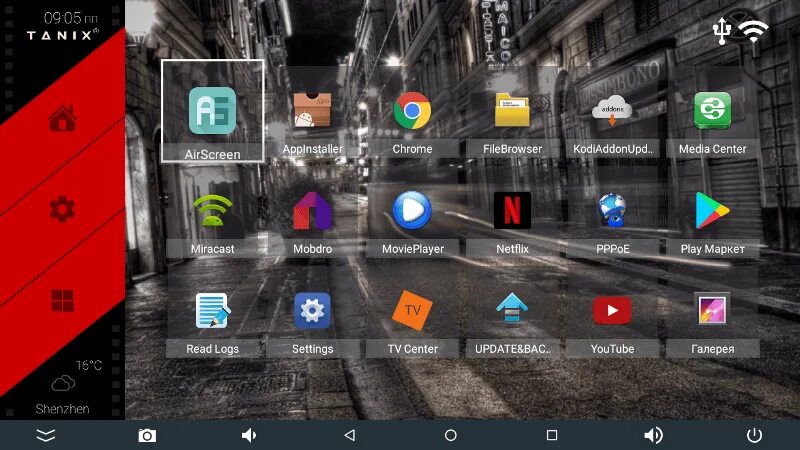Screen dimensions: 800x450
Task: Hide the navigation bar with chevrons
Action: point(45,435)
